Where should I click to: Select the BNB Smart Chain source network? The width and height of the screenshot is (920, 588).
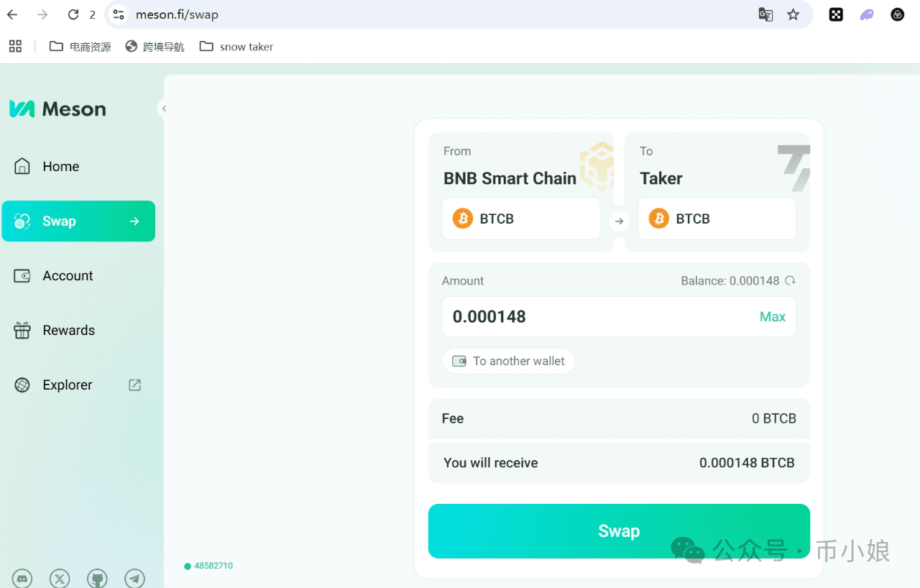[x=510, y=178]
